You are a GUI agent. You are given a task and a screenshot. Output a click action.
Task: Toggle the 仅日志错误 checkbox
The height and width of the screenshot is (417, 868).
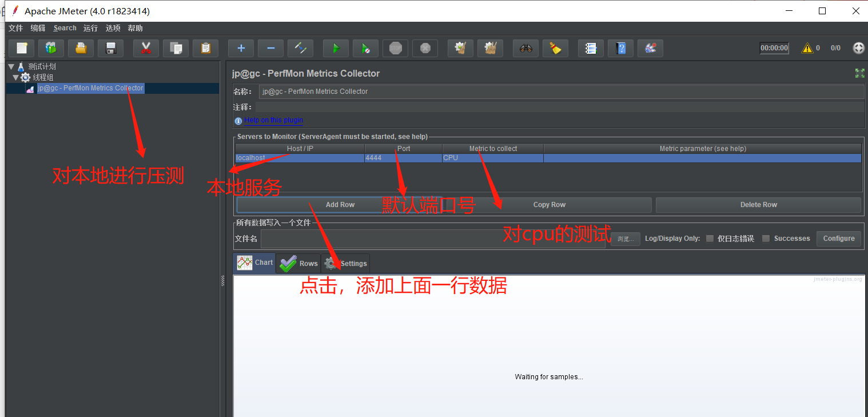[x=710, y=239]
